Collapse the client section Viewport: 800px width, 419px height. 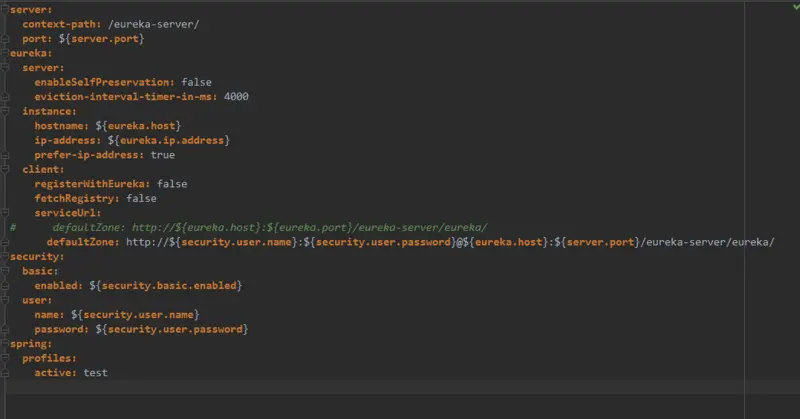click(5, 169)
